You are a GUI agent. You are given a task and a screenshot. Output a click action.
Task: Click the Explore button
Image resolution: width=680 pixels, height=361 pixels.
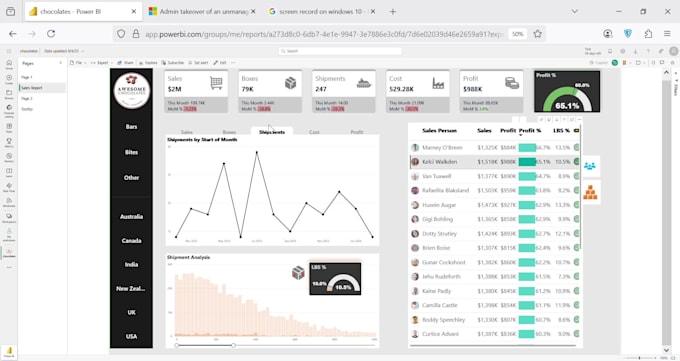(148, 63)
